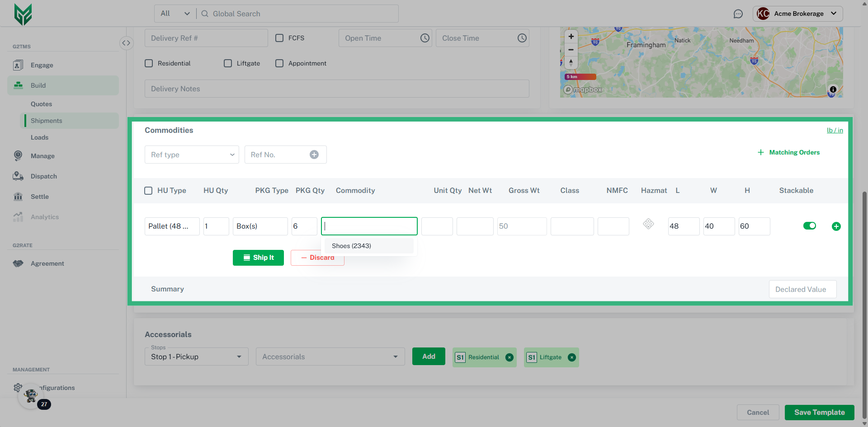This screenshot has height=427, width=868.
Task: Collapse the sidebar with the arrows icon
Action: tap(126, 43)
